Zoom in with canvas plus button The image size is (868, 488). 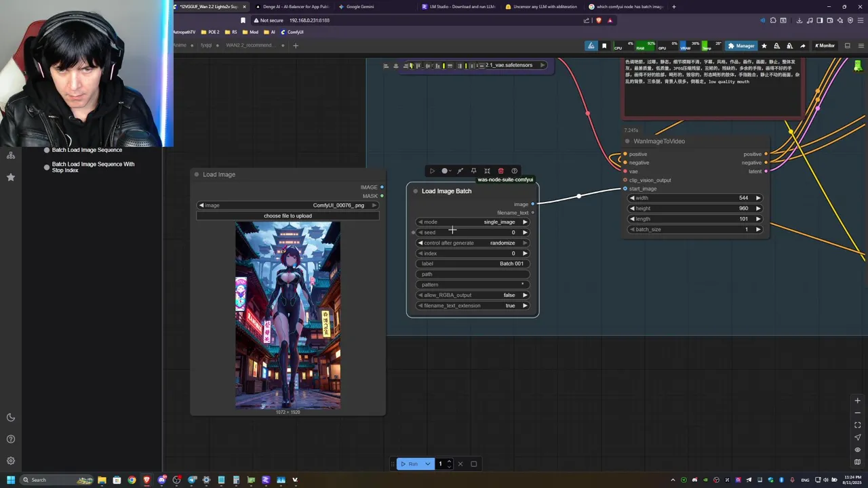[857, 401]
